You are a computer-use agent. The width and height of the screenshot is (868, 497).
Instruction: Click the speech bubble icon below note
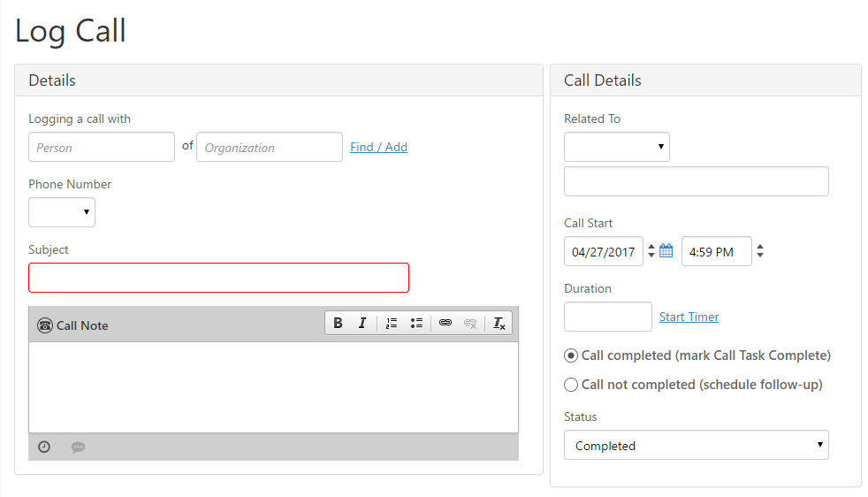click(78, 447)
